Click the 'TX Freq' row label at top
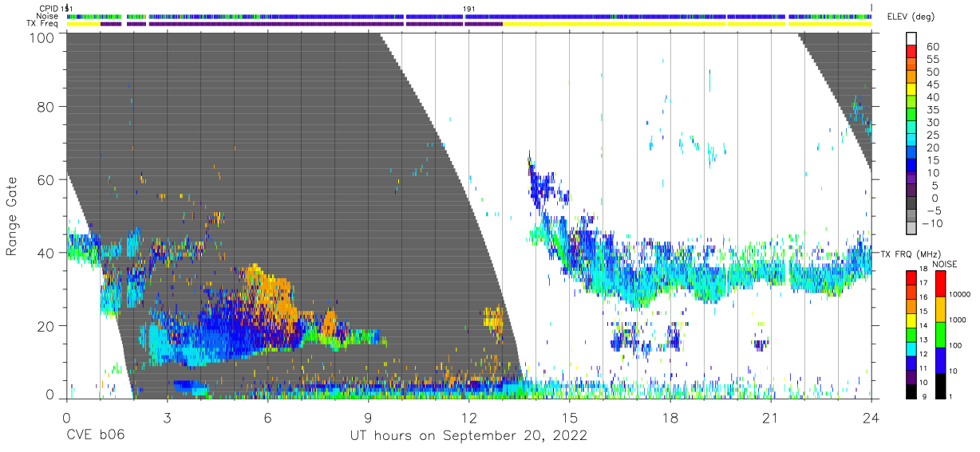The width and height of the screenshot is (980, 452). tap(42, 24)
